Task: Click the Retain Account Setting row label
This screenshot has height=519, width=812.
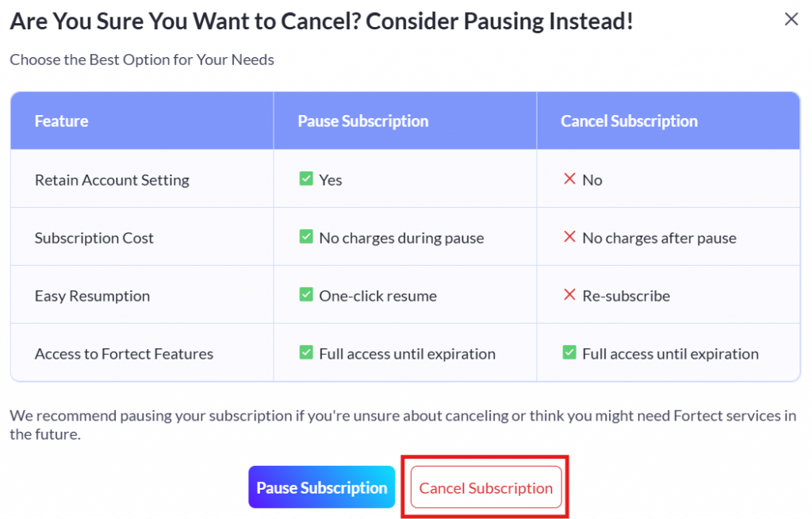Action: tap(112, 180)
